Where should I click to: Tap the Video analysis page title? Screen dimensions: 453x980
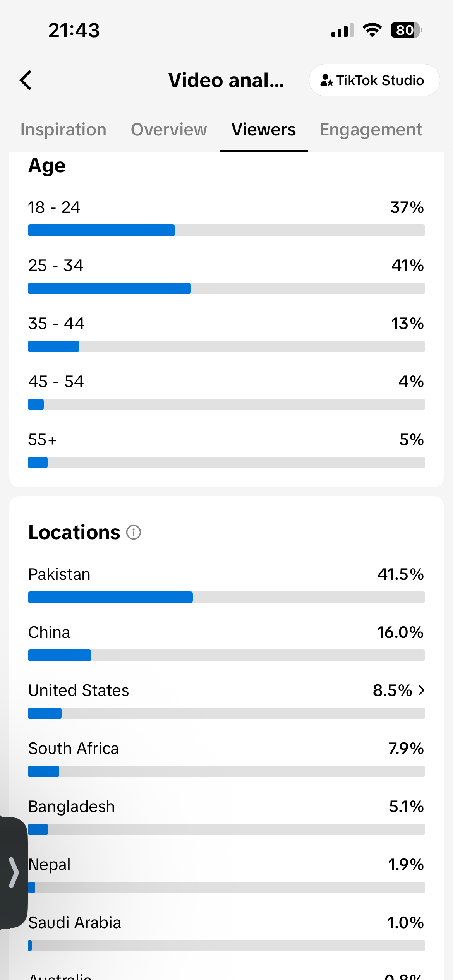tap(226, 80)
